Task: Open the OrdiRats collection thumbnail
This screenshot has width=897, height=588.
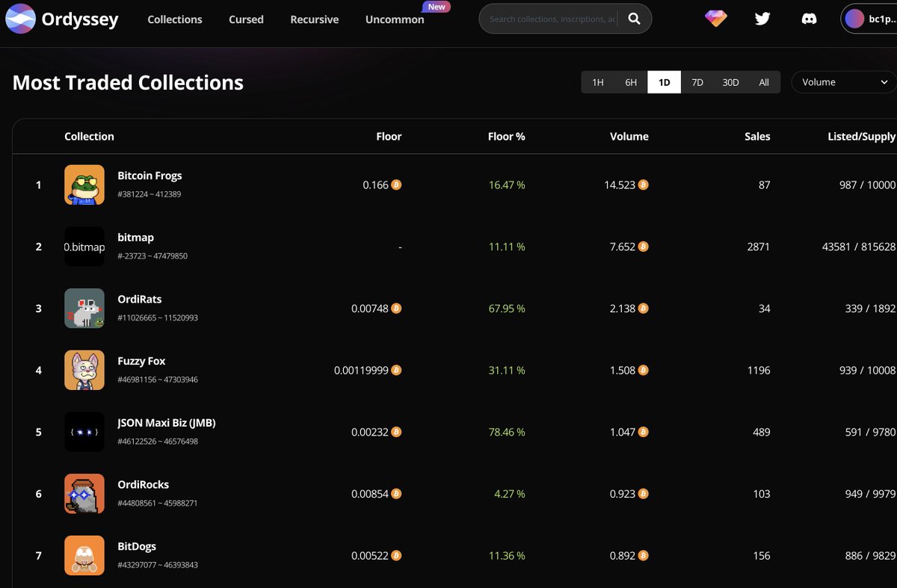Action: click(x=84, y=309)
